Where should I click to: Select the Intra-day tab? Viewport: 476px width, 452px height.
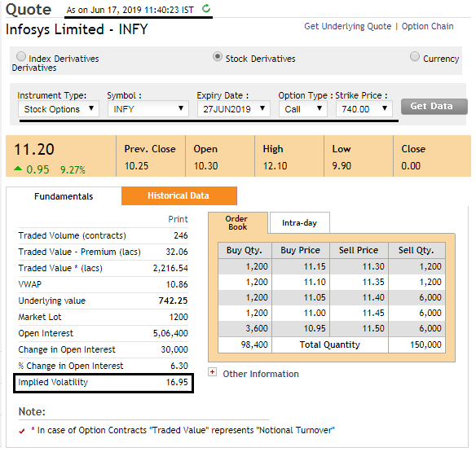[299, 222]
